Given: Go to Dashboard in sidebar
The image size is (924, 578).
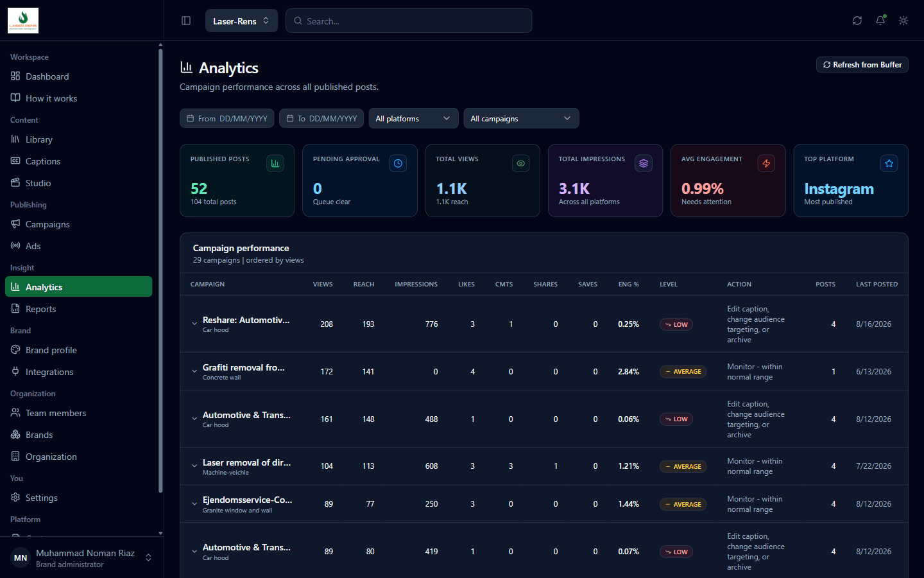Looking at the screenshot, I should pos(78,76).
